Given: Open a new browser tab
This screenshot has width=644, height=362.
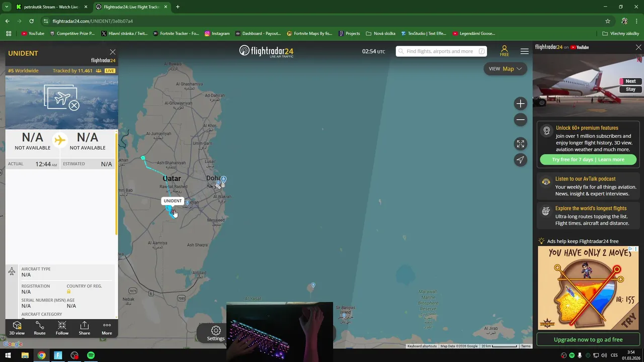Looking at the screenshot, I should tap(178, 7).
